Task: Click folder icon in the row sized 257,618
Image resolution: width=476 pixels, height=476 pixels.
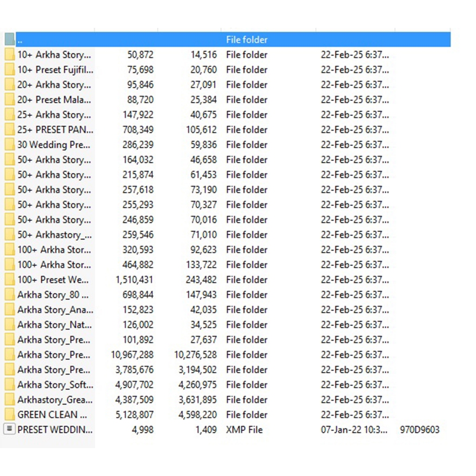Action: pos(9,190)
